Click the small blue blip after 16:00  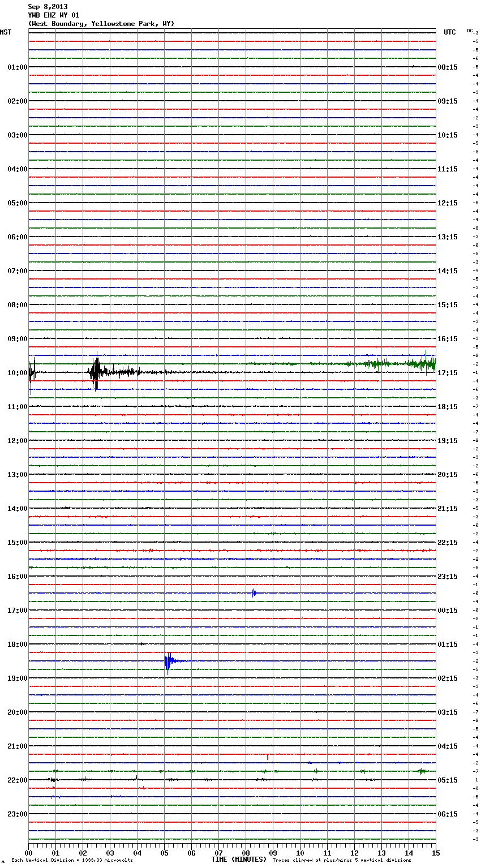point(254,593)
